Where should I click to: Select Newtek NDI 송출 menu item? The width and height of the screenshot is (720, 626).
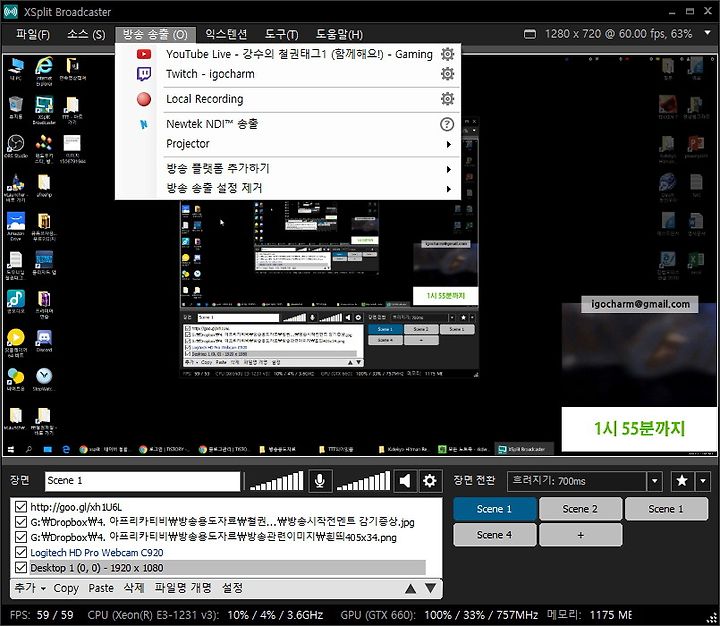pyautogui.click(x=212, y=124)
